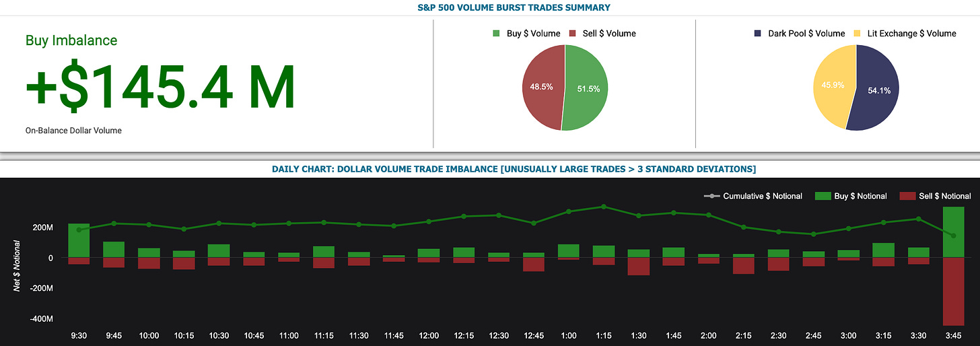Toggle the Sell $ Notional legend entry
Viewport: 980px width, 346px height.
click(935, 196)
